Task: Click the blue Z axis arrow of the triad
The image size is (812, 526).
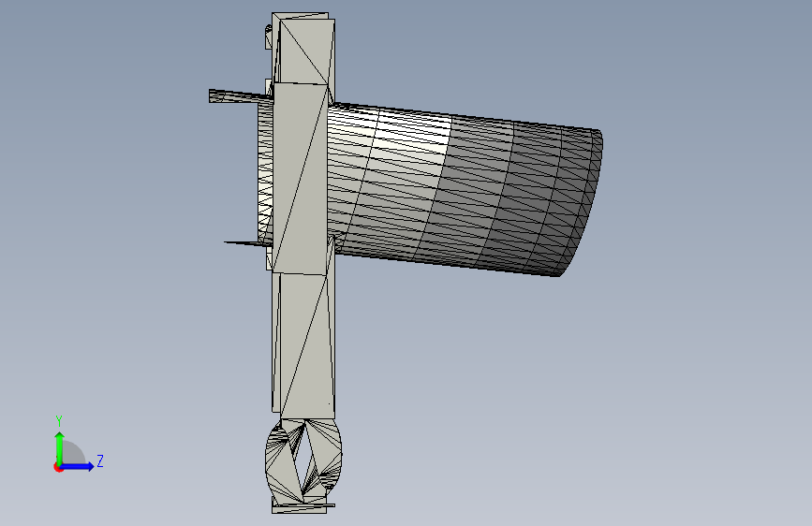Action: [78, 466]
